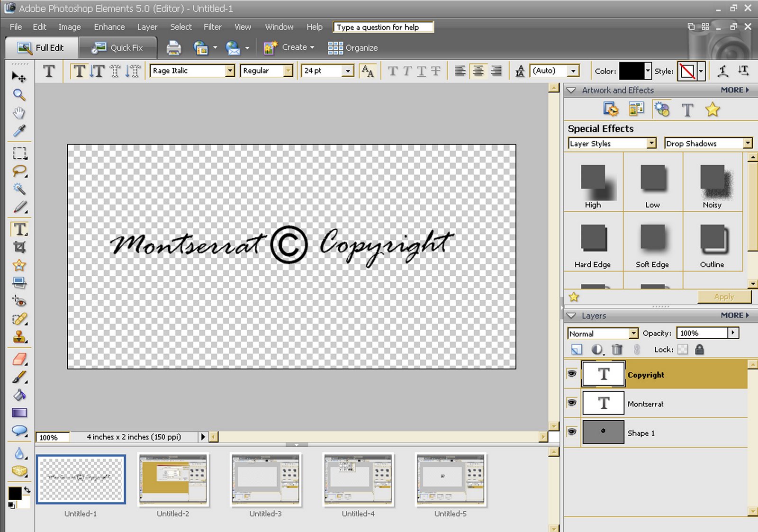Select the Eraser tool
The image size is (758, 532).
pyautogui.click(x=19, y=359)
